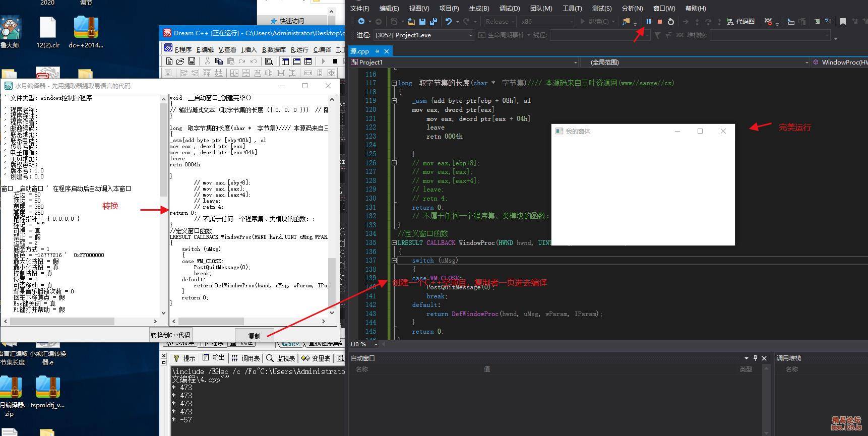868x436 pixels.
Task: Open V.查看 menu in Dream C++
Action: (x=227, y=49)
